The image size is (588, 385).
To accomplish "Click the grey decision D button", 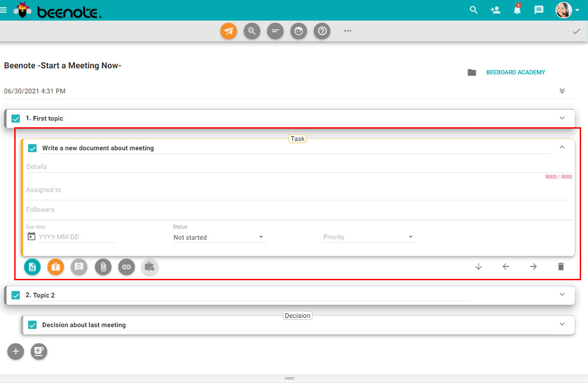I will [x=79, y=266].
